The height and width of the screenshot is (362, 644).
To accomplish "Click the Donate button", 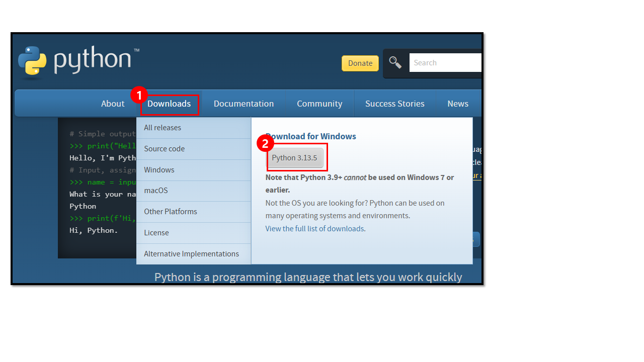I will [x=360, y=63].
